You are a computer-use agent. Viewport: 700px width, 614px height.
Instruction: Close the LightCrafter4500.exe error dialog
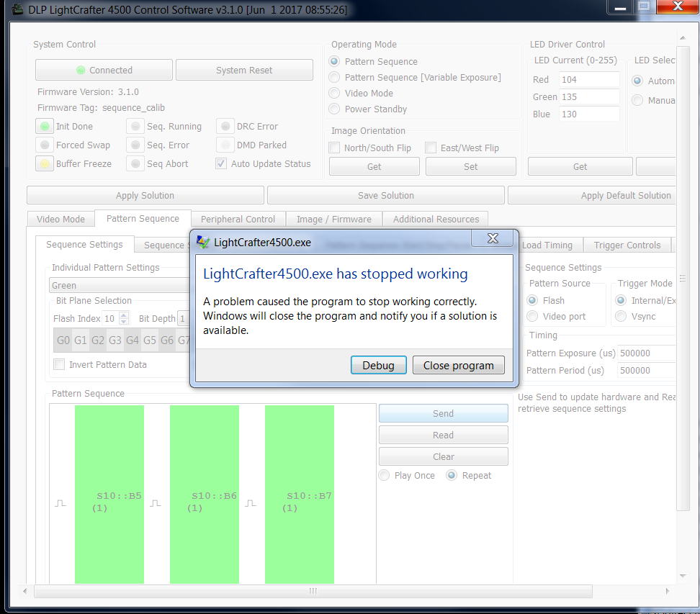(493, 238)
